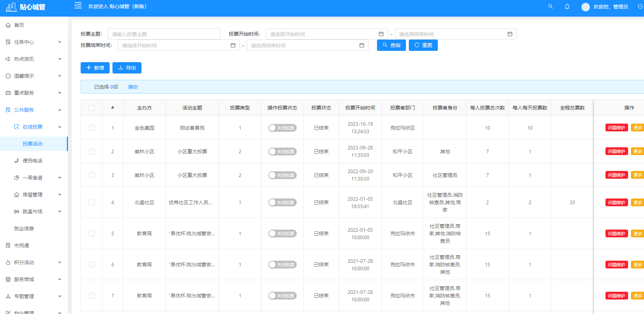The width and height of the screenshot is (644, 314).
Task: Click the 跳蚤市场 icon in sidebar
Action: pyautogui.click(x=17, y=212)
